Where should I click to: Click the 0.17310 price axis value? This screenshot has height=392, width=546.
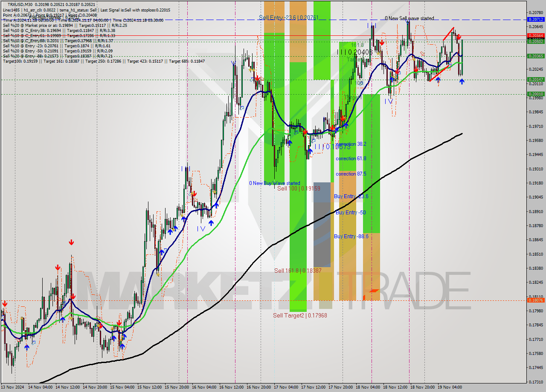pyautogui.click(x=536, y=382)
